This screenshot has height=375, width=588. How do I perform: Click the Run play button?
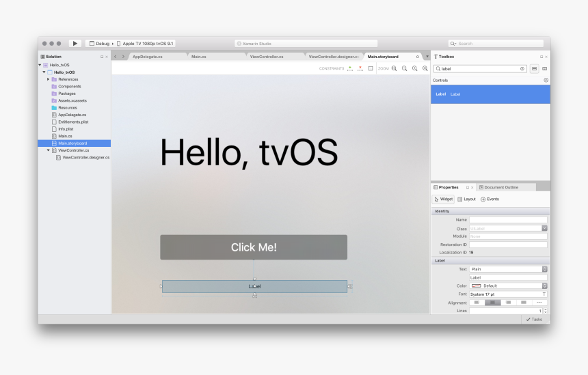pos(75,44)
